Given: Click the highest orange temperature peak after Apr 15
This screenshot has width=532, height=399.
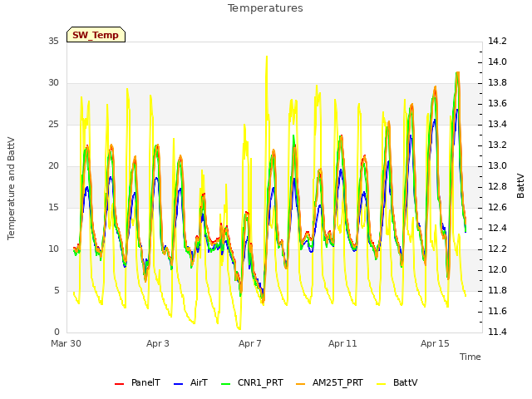Looking at the screenshot, I should pyautogui.click(x=458, y=72).
